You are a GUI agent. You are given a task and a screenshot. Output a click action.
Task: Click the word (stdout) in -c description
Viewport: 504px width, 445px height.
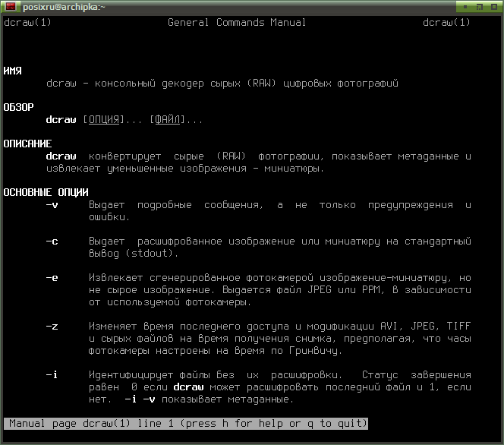pos(150,254)
